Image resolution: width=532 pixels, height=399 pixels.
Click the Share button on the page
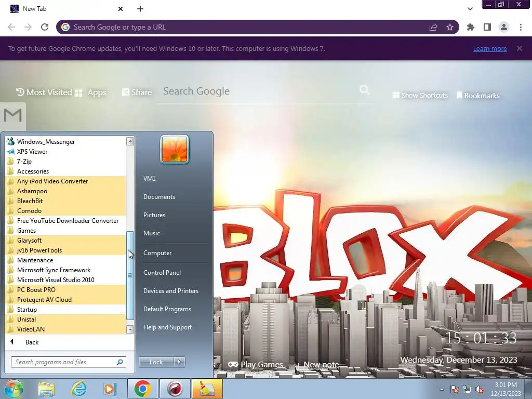point(137,92)
